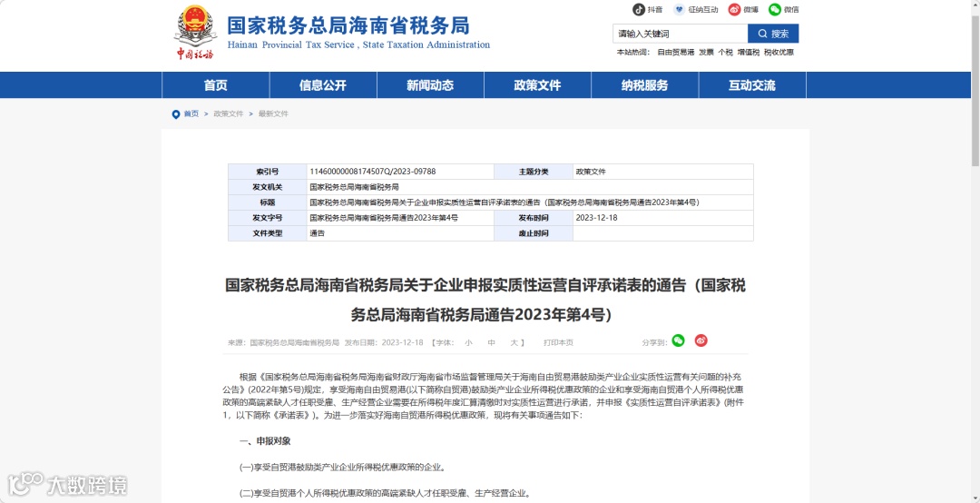Share article via green WeChat icon
Image resolution: width=980 pixels, height=503 pixels.
coord(678,341)
